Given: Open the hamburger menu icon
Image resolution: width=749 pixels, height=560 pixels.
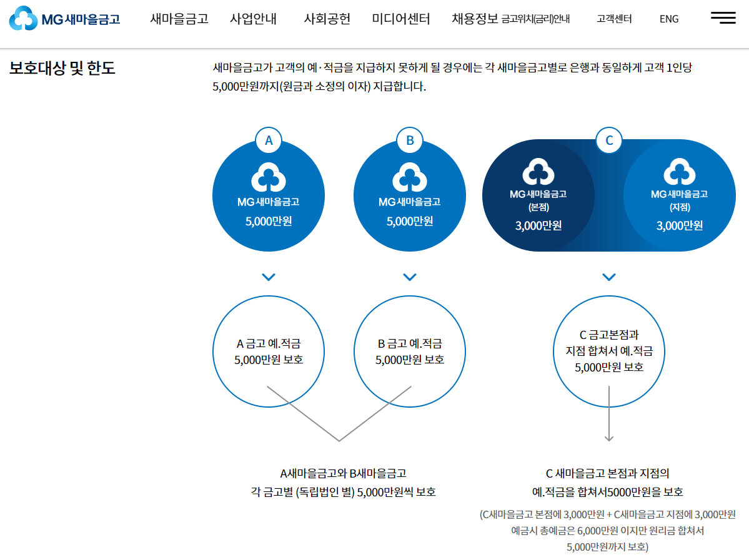Looking at the screenshot, I should [723, 17].
